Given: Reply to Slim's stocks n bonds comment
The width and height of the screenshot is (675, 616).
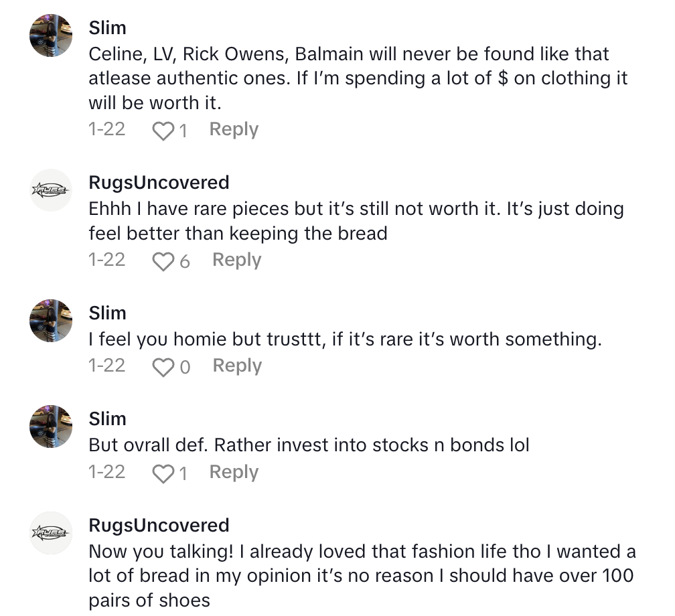Looking at the screenshot, I should tap(234, 473).
